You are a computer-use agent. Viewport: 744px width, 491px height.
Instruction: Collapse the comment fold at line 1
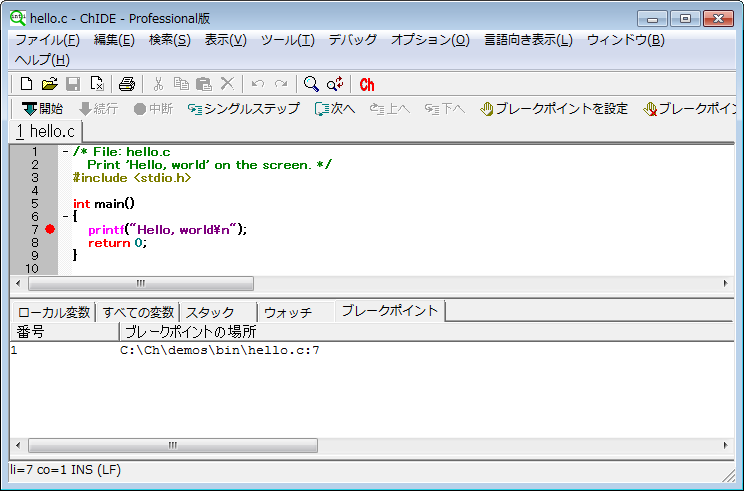coord(65,152)
